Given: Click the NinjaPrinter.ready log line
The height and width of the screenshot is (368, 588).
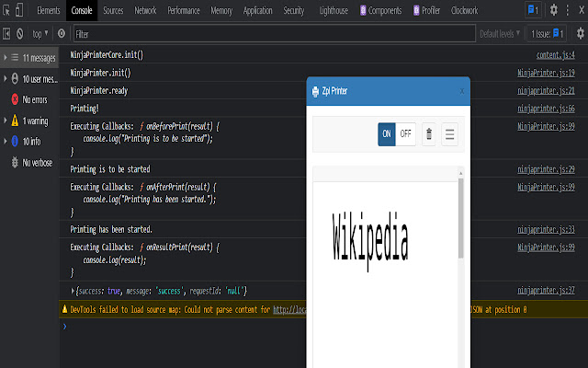Looking at the screenshot, I should click(x=99, y=90).
